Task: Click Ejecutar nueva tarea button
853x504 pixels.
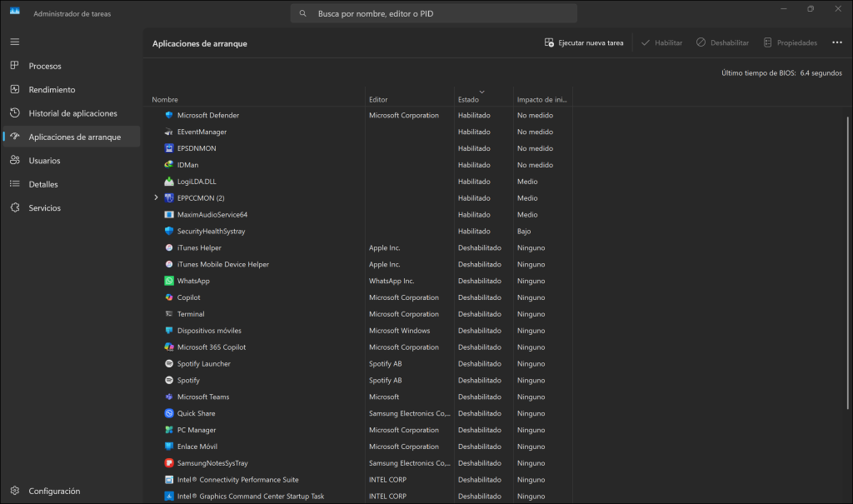Action: point(583,42)
